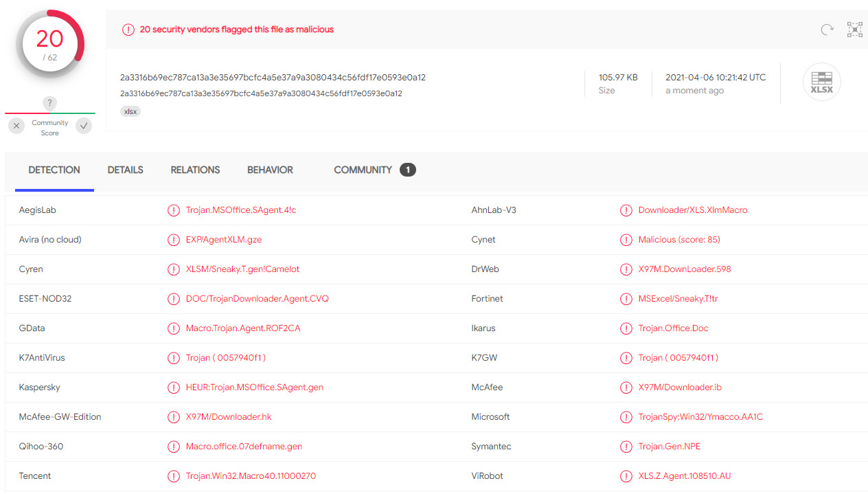Click the AegisLab vendor name
Viewport: 868px width, 494px height.
tap(38, 210)
